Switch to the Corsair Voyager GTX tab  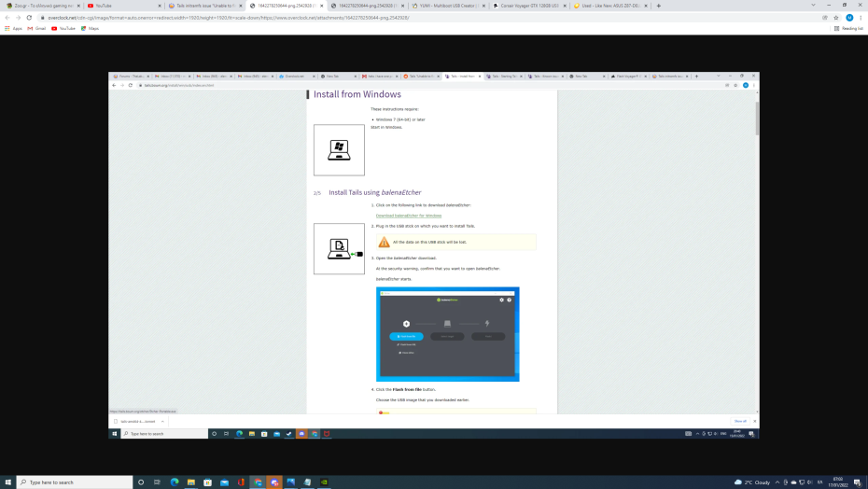[527, 6]
